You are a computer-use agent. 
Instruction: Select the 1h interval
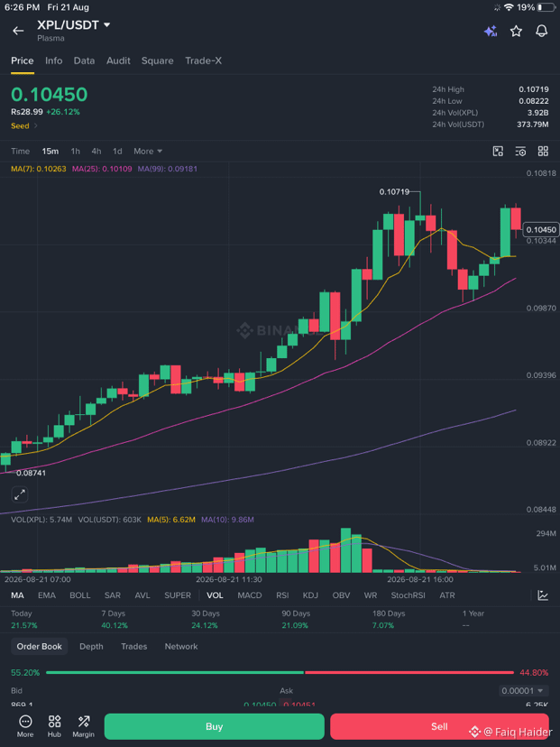click(75, 151)
